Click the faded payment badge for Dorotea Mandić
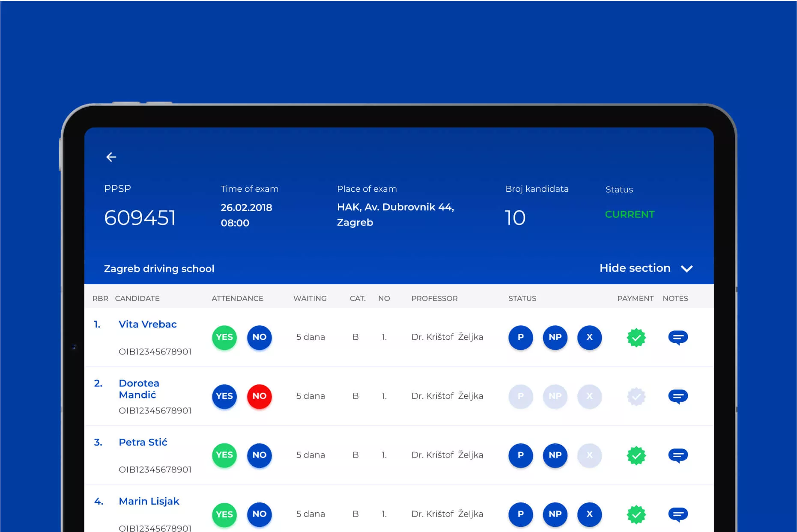 636,396
